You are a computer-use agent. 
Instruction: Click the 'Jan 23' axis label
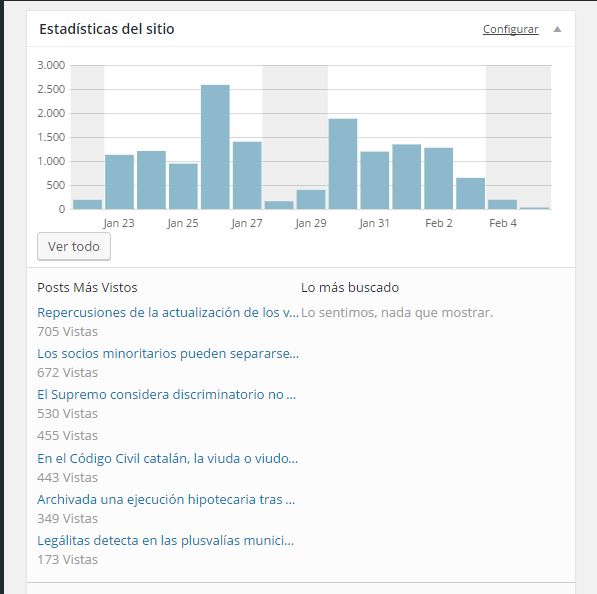119,224
